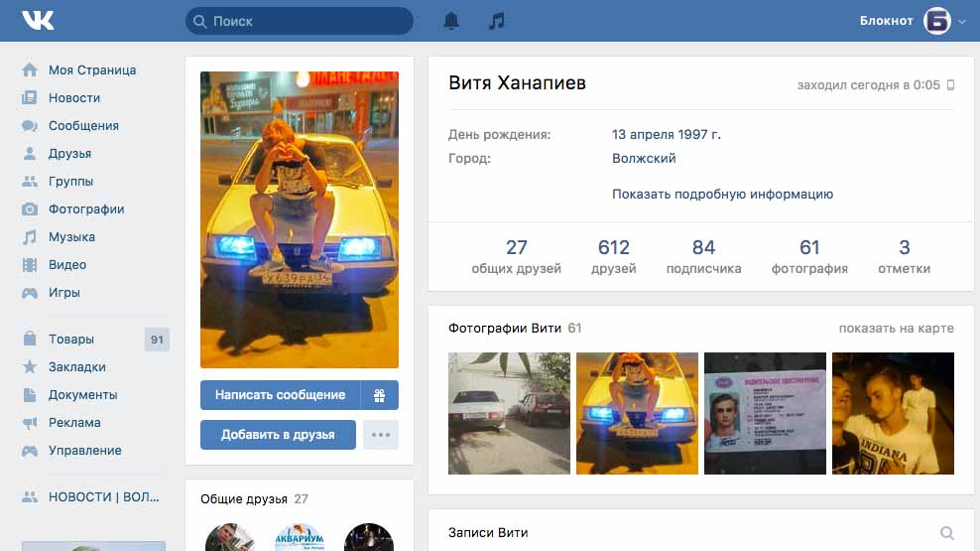Open Товары menu item with 91 badge

click(x=71, y=340)
